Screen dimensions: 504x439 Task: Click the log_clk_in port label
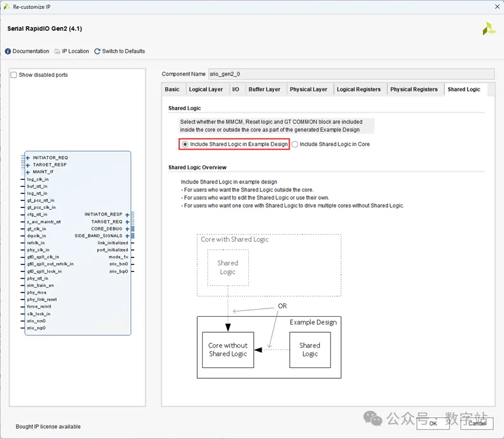pyautogui.click(x=38, y=179)
